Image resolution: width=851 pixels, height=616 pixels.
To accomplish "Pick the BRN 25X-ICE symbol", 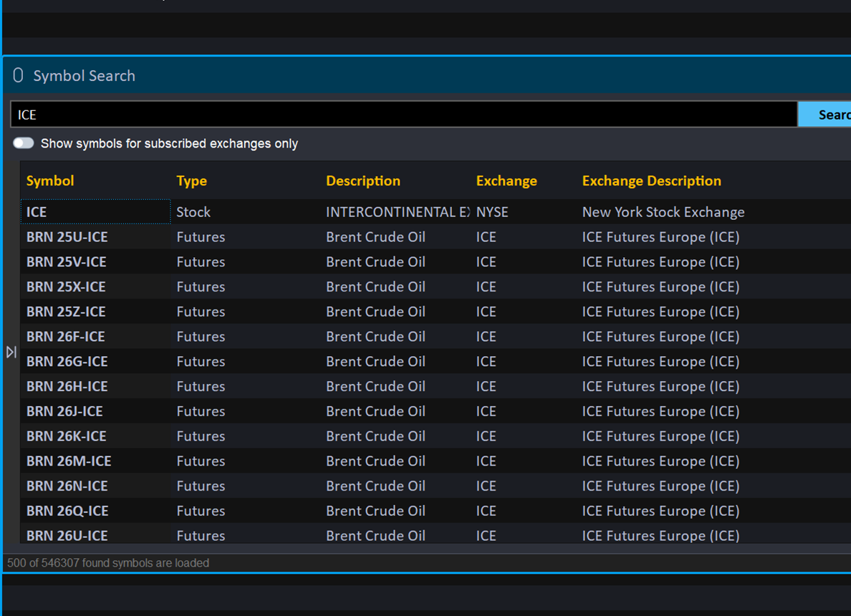I will pyautogui.click(x=66, y=287).
